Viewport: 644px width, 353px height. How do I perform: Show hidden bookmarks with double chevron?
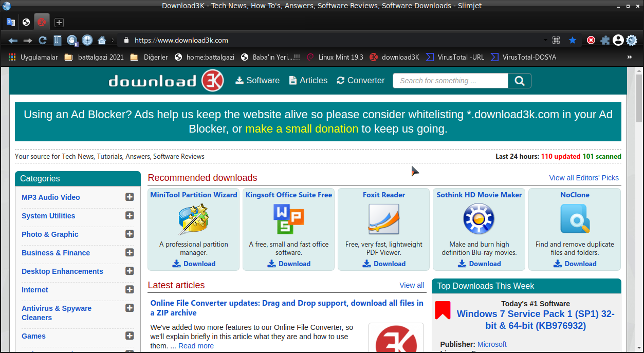click(630, 57)
